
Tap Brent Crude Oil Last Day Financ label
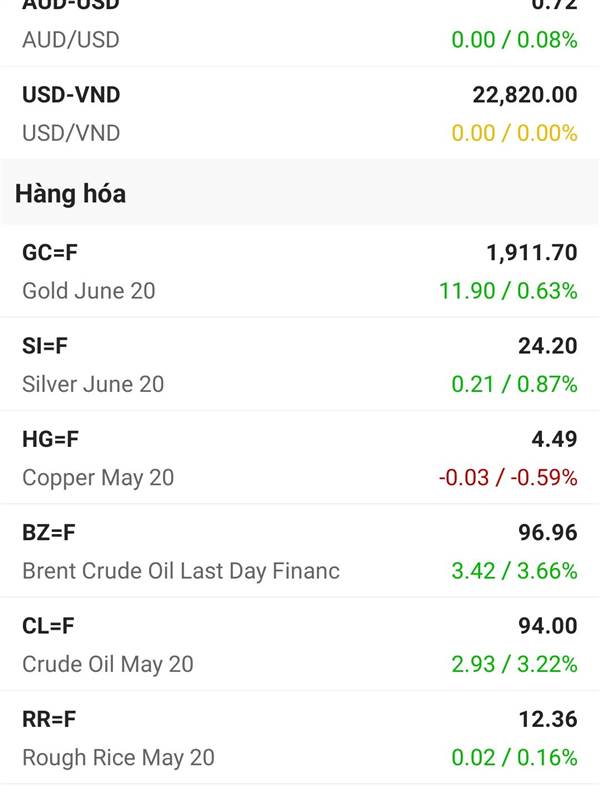[181, 571]
